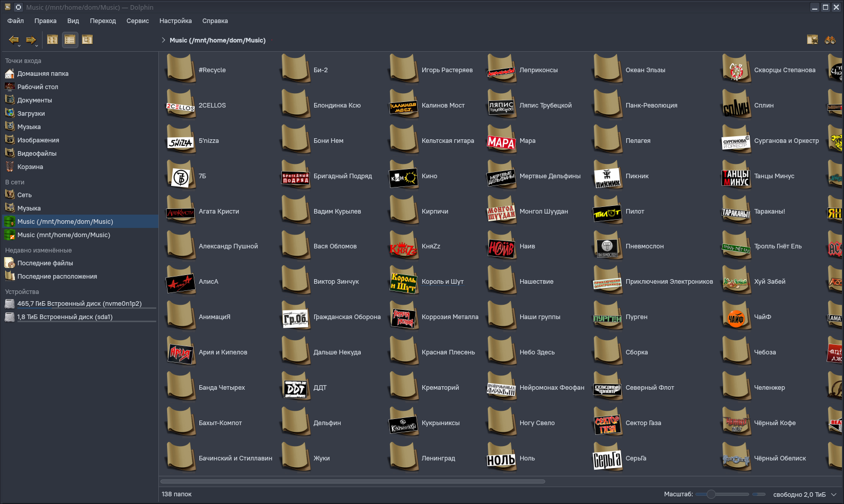Screen dimensions: 844x504
Task: Toggle compact view mode button
Action: pos(70,39)
